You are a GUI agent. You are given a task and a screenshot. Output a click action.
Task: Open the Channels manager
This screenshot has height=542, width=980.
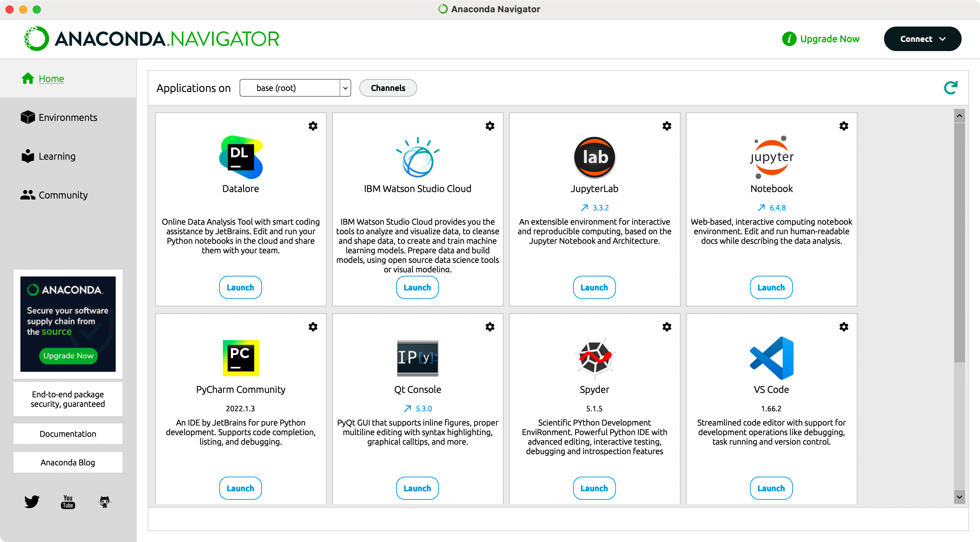pos(388,88)
